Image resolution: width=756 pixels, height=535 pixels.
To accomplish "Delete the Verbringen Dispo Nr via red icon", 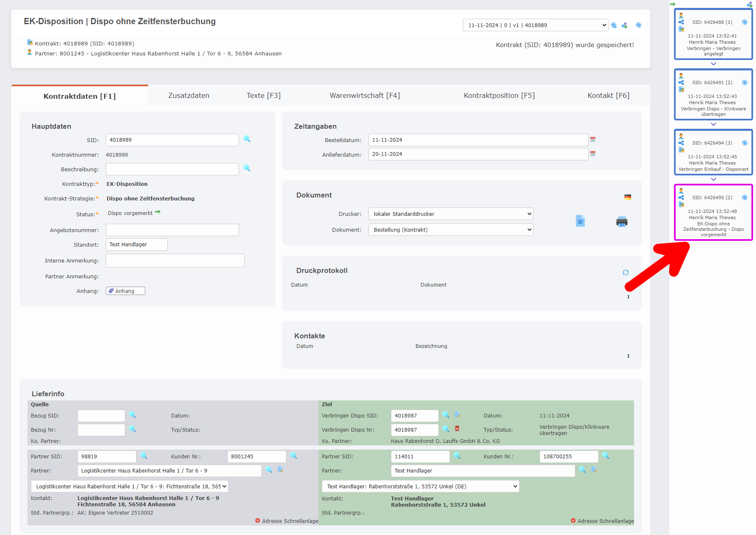I will coord(458,430).
